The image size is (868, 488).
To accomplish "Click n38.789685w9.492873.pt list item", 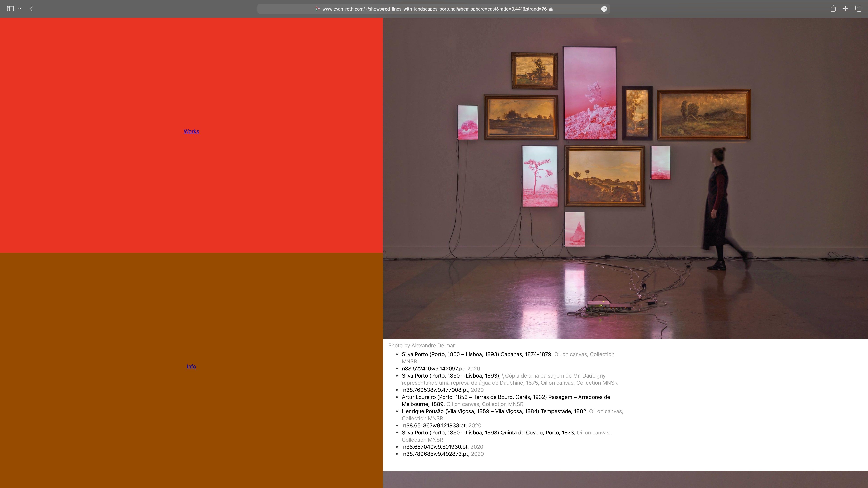I will click(435, 454).
